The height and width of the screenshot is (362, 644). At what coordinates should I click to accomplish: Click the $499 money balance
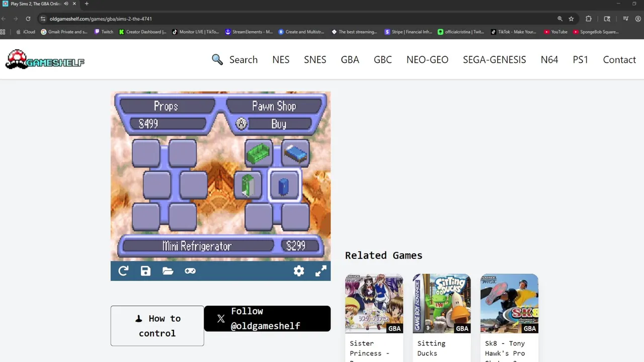click(x=168, y=124)
